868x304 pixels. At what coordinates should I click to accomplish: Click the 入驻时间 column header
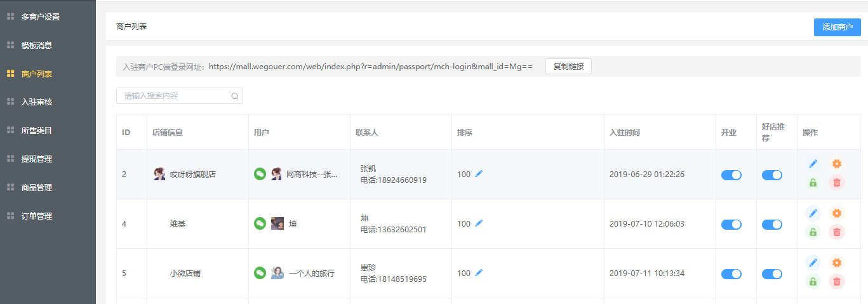click(625, 133)
